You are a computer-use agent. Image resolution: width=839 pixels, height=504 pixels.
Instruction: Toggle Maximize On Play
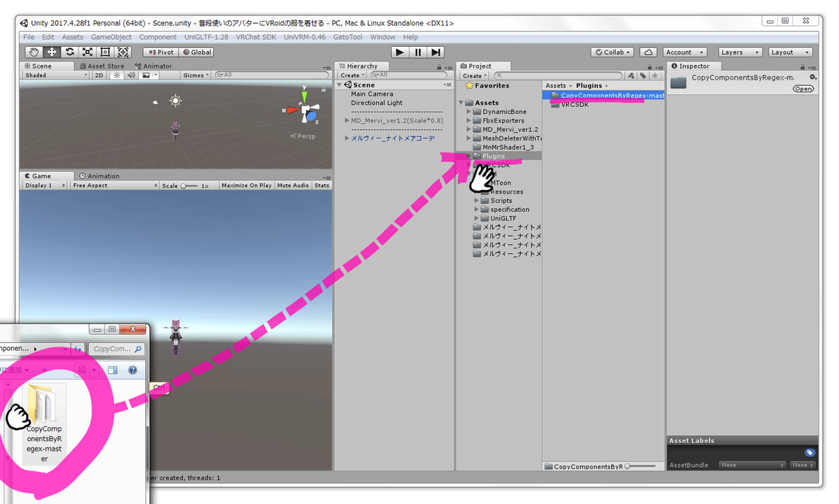[x=246, y=185]
